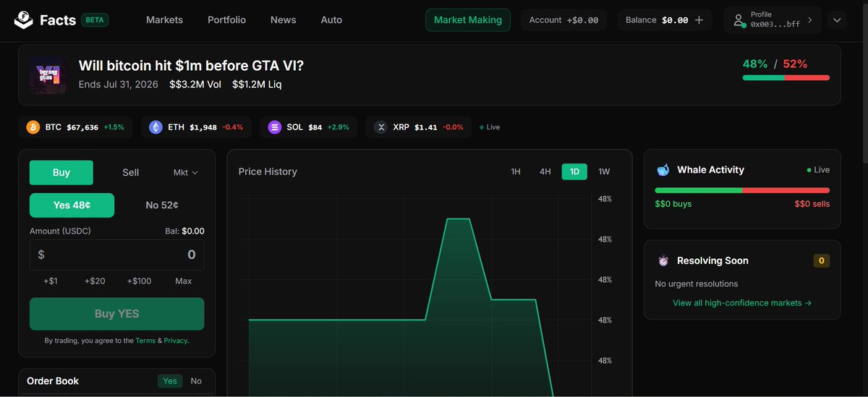The image size is (868, 397).
Task: Click the Ends Jul 31, 2026 text
Action: tap(118, 85)
